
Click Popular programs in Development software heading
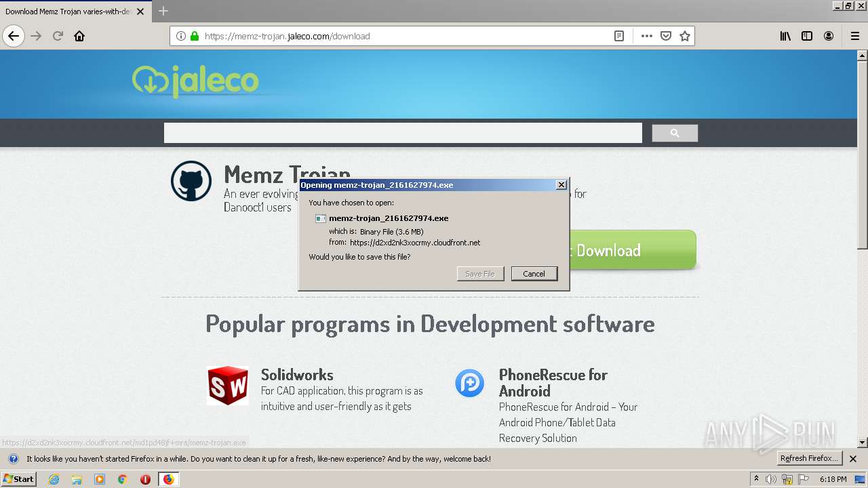point(430,324)
